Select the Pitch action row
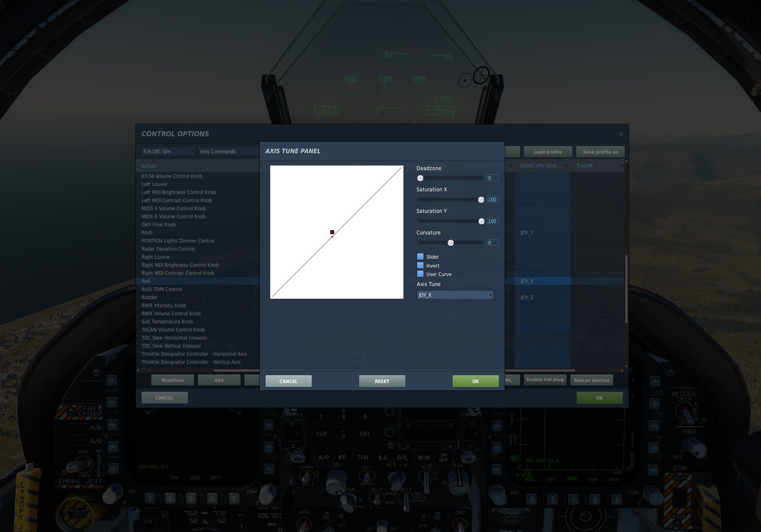761x532 pixels. (198, 233)
